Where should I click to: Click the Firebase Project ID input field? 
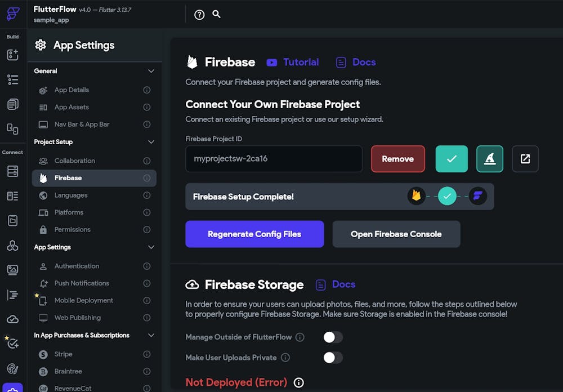click(274, 159)
